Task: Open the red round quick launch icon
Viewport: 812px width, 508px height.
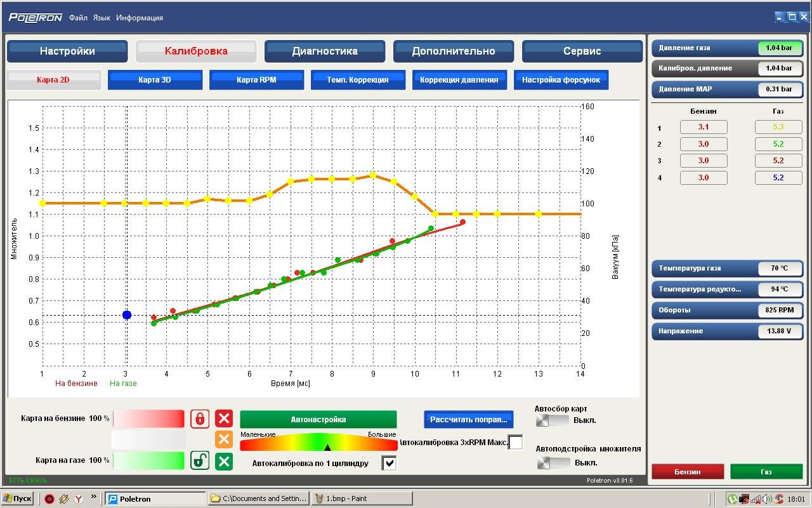Action: pos(49,499)
